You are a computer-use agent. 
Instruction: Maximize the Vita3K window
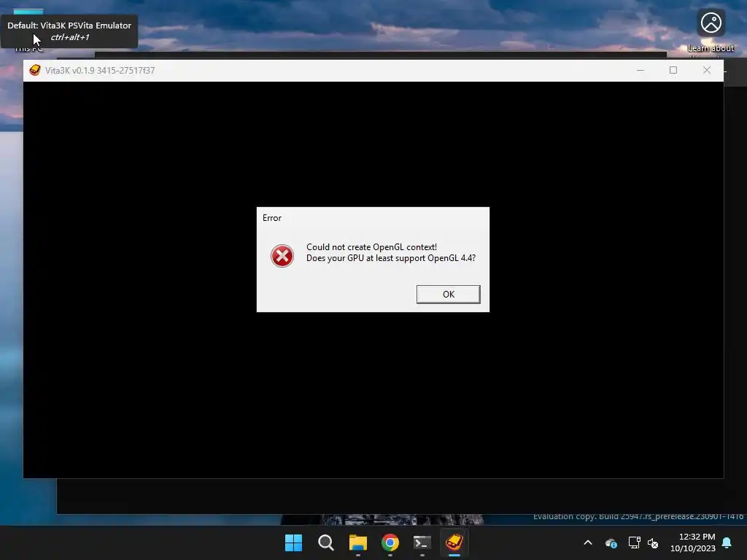click(673, 70)
